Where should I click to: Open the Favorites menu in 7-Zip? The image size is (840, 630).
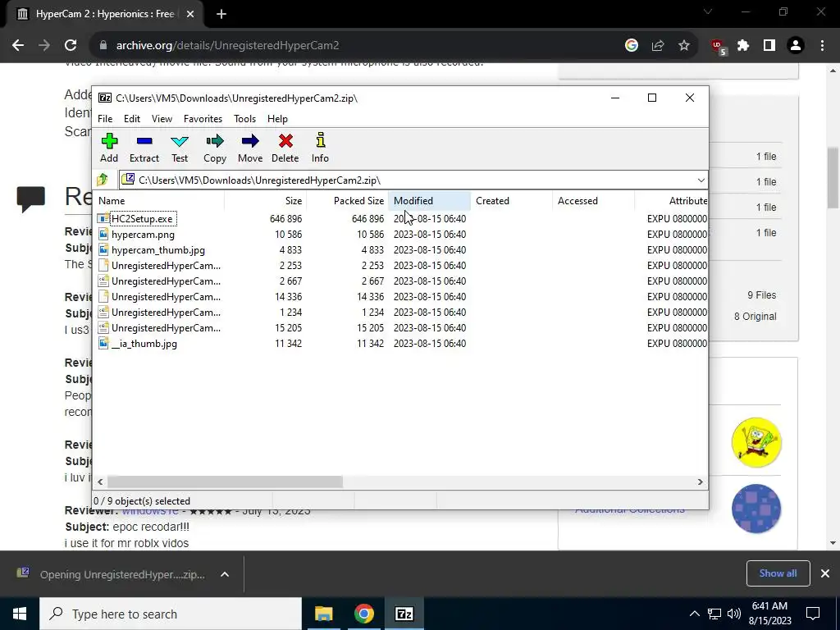(x=203, y=119)
